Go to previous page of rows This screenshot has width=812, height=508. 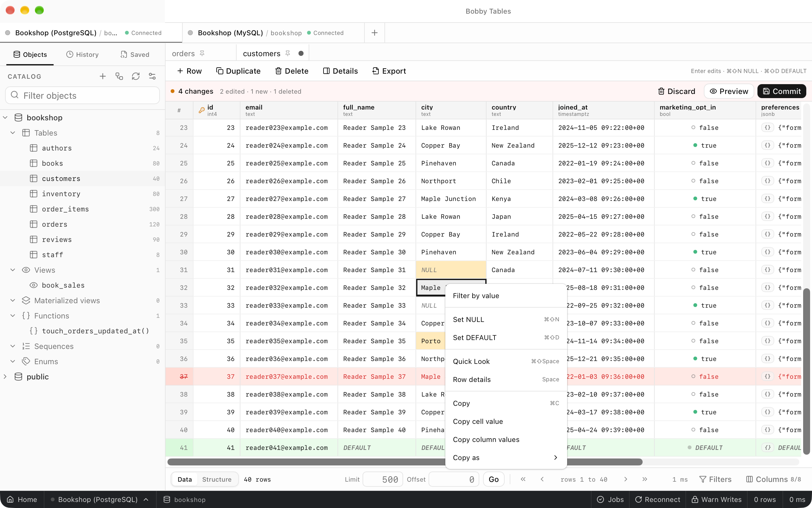542,479
